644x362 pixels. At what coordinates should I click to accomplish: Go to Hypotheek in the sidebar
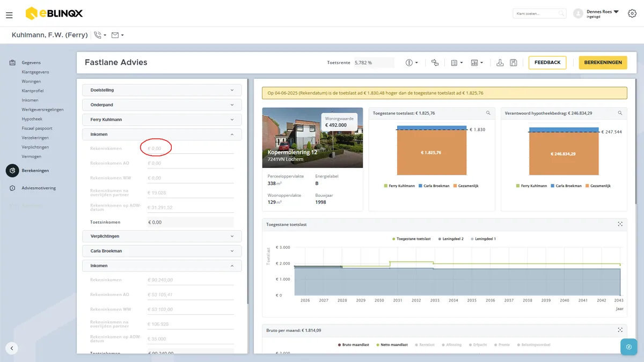32,119
